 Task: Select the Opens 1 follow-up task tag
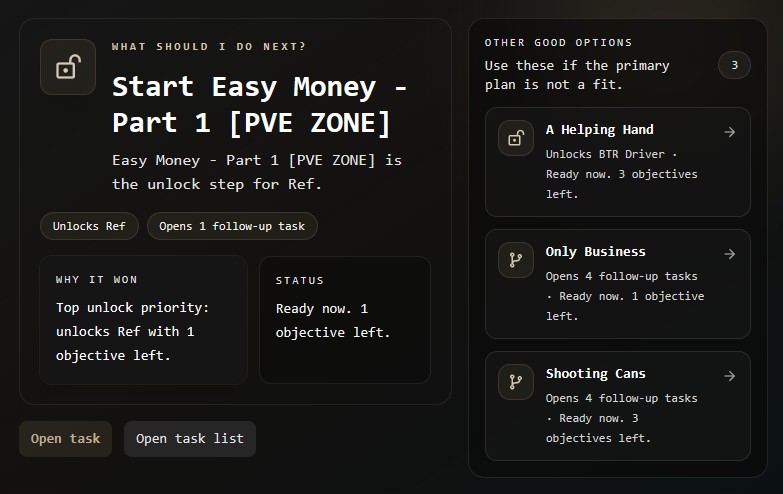point(232,226)
